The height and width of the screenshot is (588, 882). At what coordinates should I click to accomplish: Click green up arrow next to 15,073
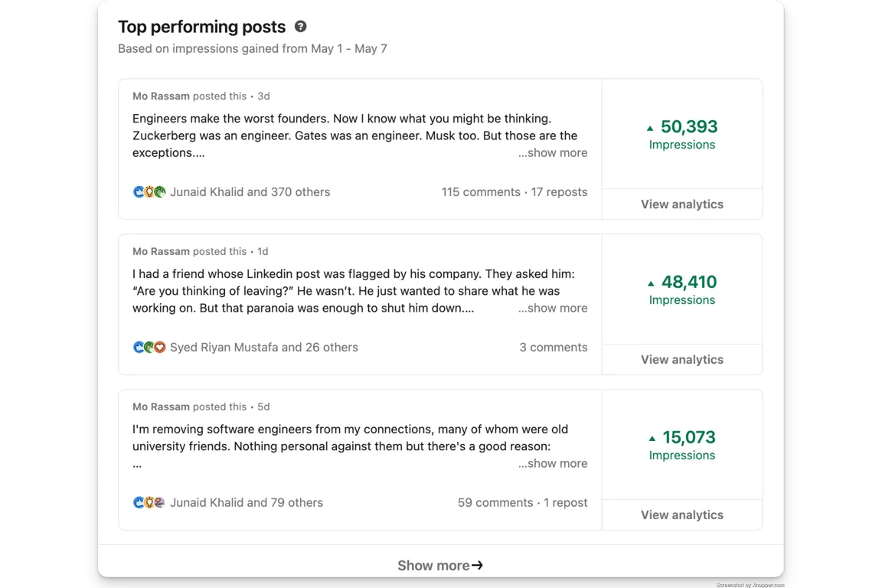(652, 439)
